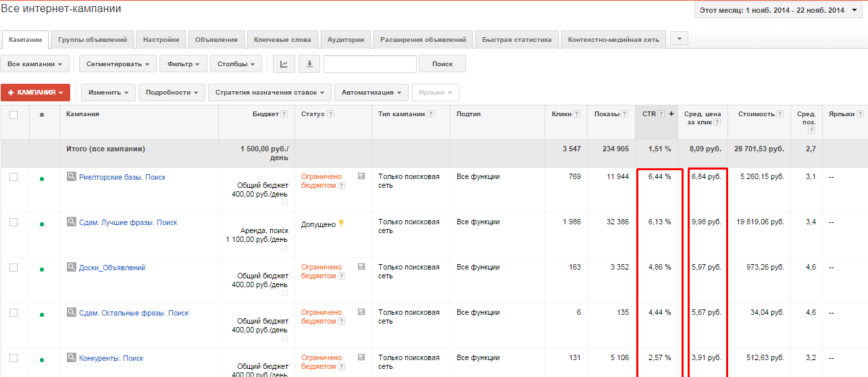The height and width of the screenshot is (377, 868).
Task: Switch to Группы объявлений tab
Action: (93, 40)
